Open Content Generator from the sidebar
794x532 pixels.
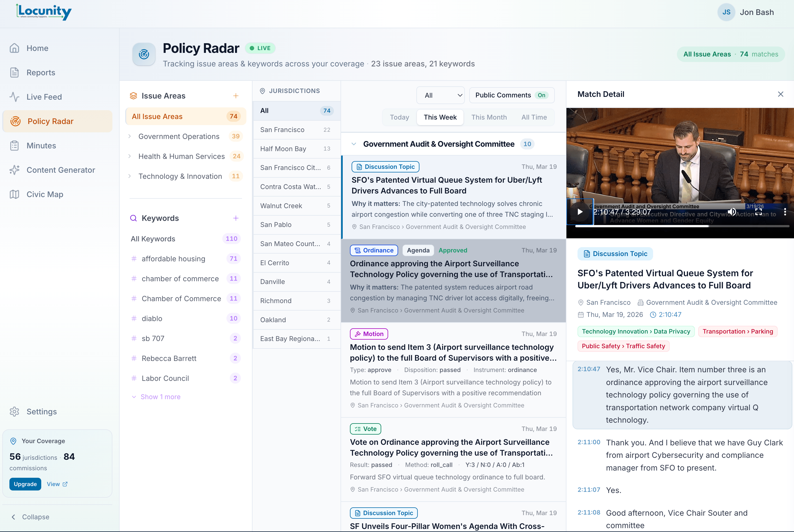point(60,170)
